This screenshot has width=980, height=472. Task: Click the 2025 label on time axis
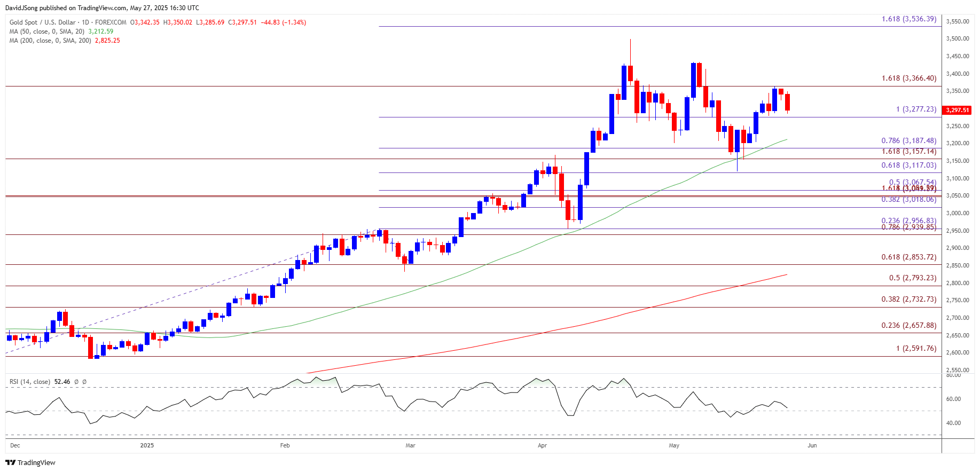pyautogui.click(x=147, y=445)
